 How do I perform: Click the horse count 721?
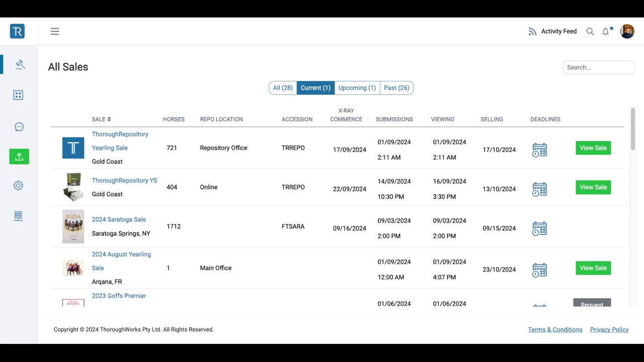point(172,148)
